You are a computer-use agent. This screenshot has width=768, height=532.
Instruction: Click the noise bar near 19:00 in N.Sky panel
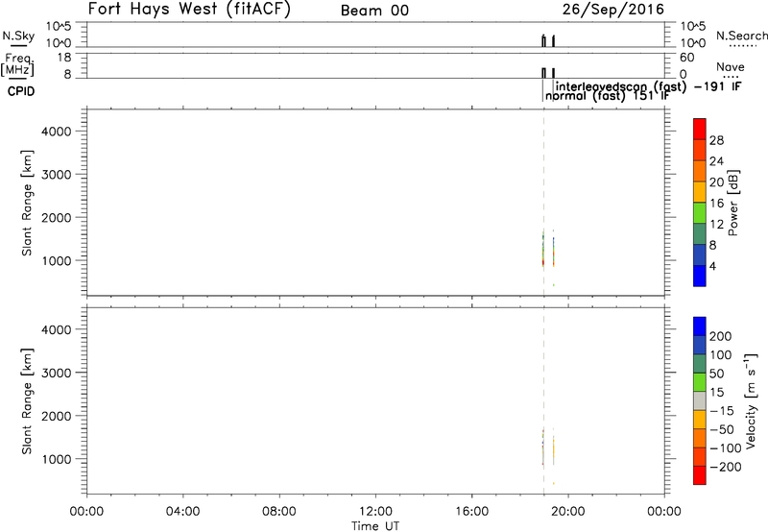click(543, 41)
